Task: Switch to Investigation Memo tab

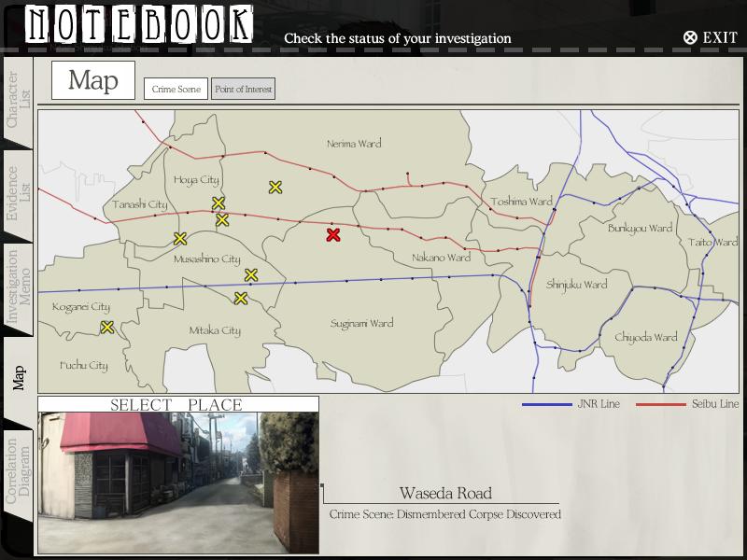Action: click(17, 287)
